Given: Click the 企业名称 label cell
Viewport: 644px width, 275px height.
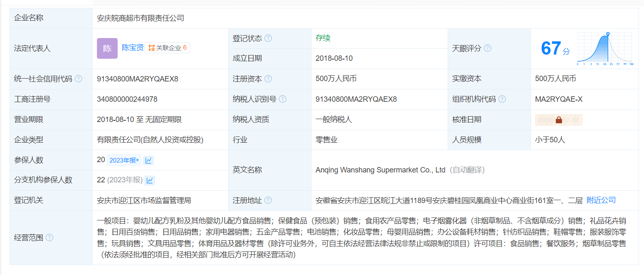Looking at the screenshot, I should coord(51,18).
